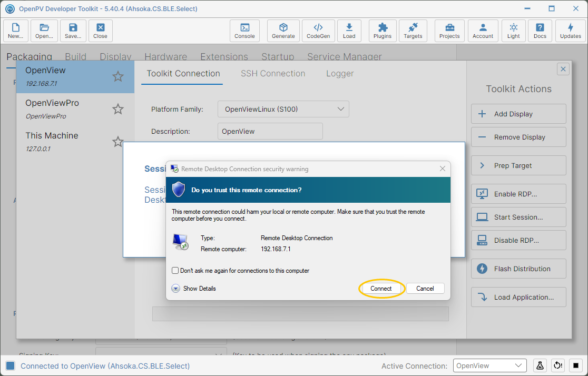Click Connect in the security warning
Viewport: 588px width, 376px height.
pos(381,288)
